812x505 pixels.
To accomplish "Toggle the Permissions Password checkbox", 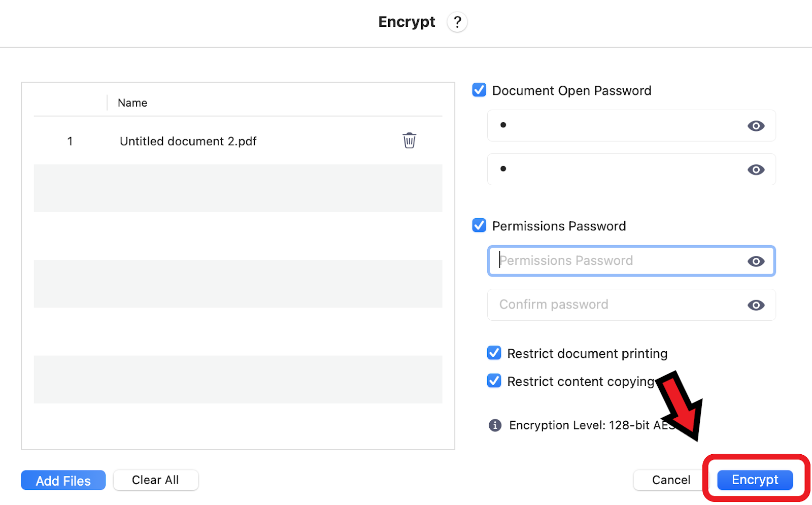I will click(479, 225).
